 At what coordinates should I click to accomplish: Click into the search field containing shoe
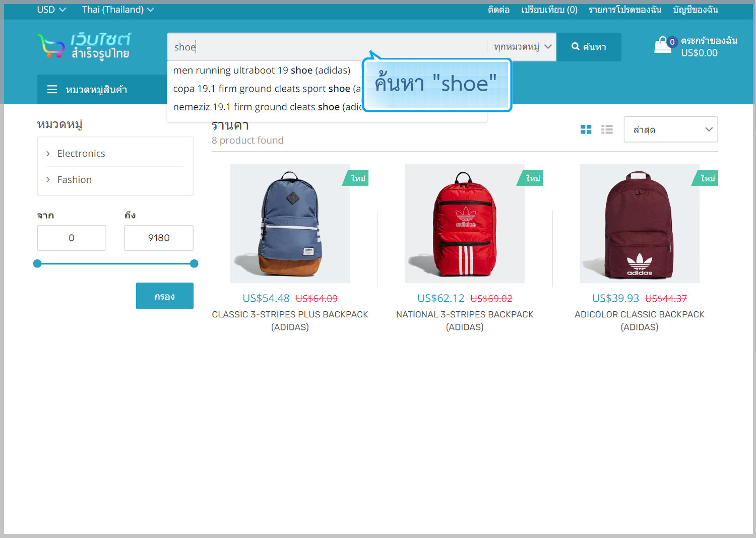coord(328,47)
